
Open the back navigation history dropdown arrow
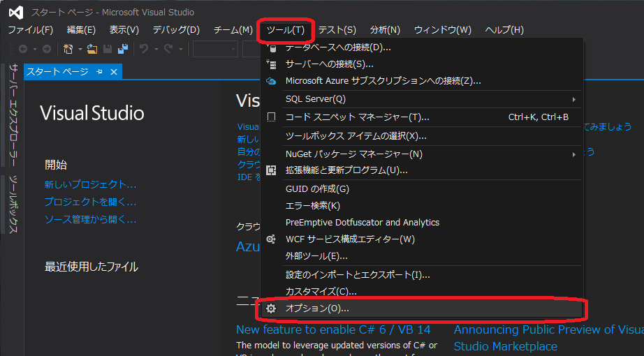click(x=35, y=50)
